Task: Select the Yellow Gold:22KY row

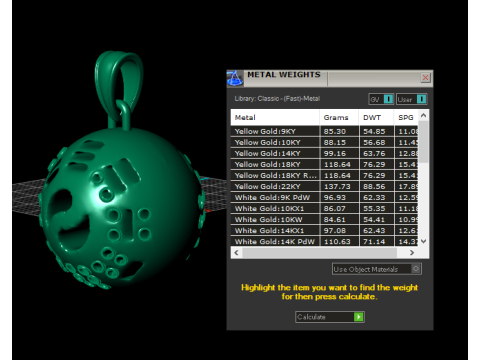Action: click(324, 186)
